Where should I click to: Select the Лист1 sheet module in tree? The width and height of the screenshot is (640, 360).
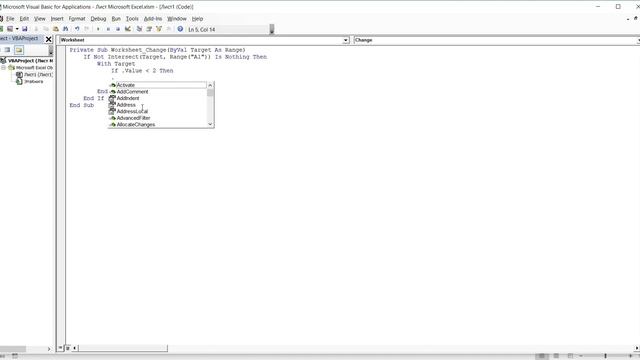tap(38, 75)
